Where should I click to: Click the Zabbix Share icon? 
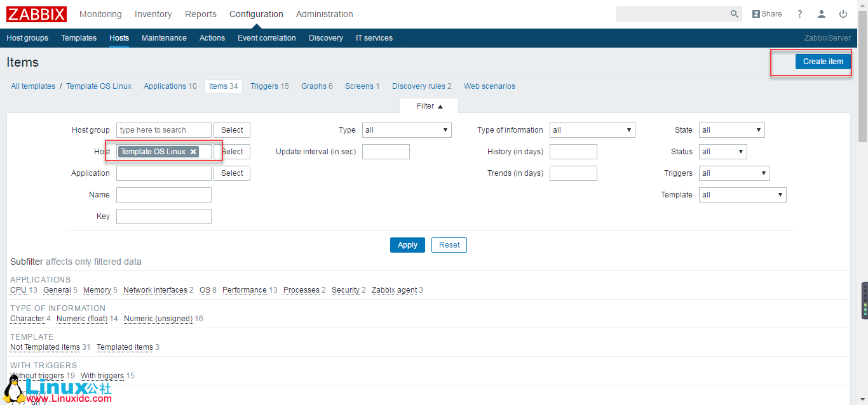pos(766,13)
